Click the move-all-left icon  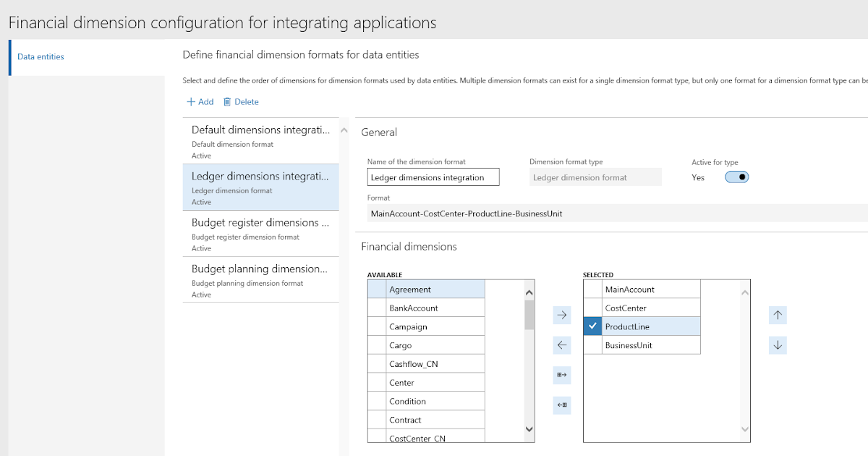tap(562, 405)
